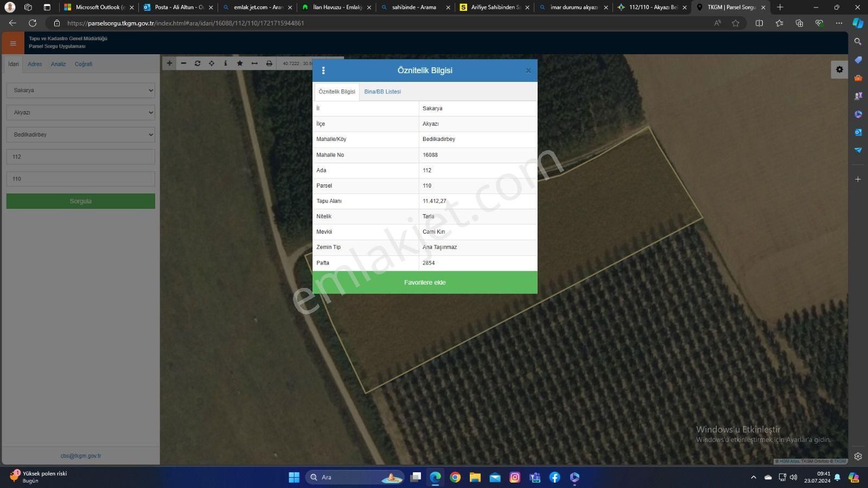Click the refresh map tool icon

[x=197, y=63]
